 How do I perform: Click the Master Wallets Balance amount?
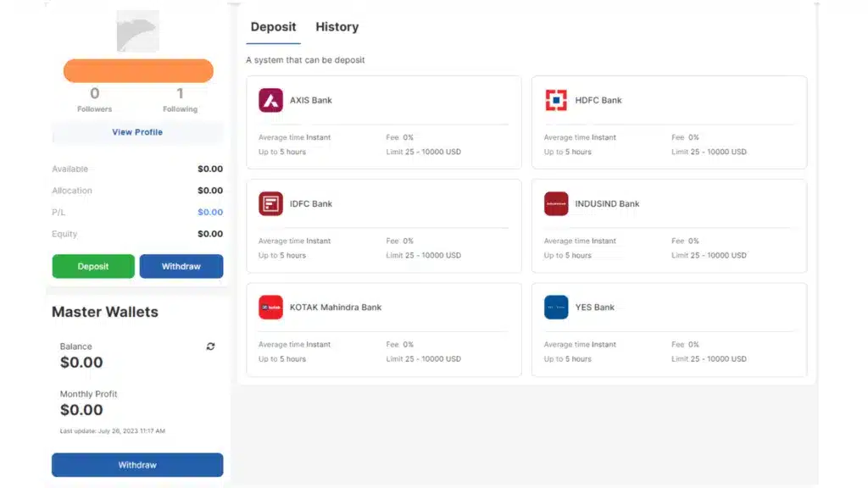[81, 363]
